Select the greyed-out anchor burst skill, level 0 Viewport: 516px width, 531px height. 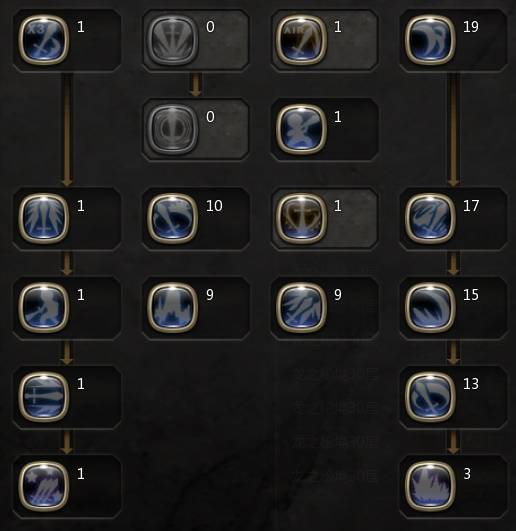point(173,40)
